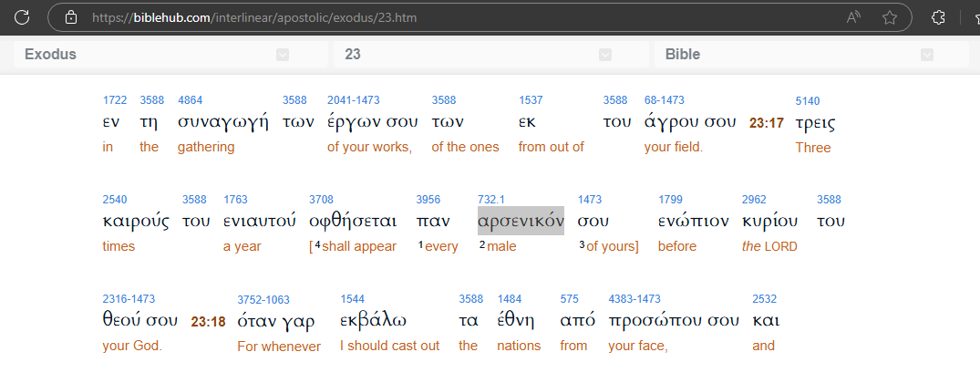Click Strong's number 2962 above κυρίου
Viewport: 980px width, 373px height.
click(x=754, y=199)
